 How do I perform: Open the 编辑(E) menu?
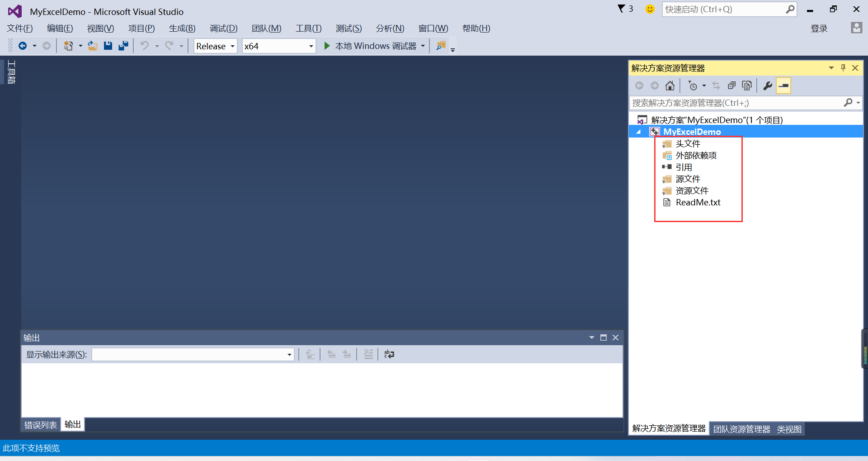[60, 29]
